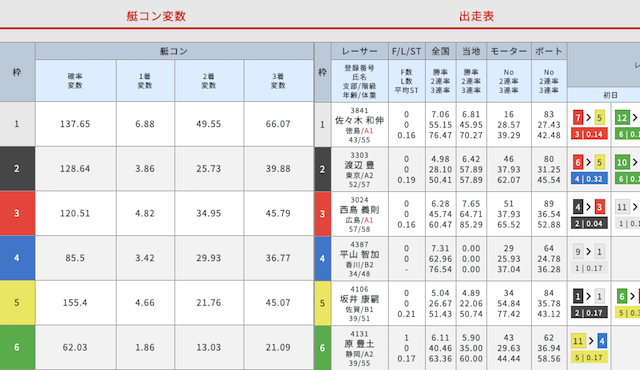The width and height of the screenshot is (640, 370).
Task: Switch to the 艇コン変数 tab
Action: pos(156,16)
